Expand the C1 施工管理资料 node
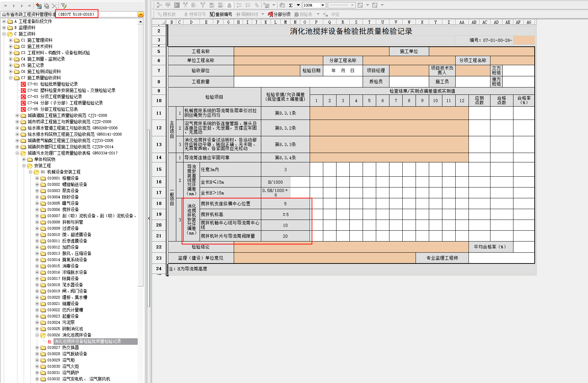Screen dimensions: 588x383 click(11, 40)
